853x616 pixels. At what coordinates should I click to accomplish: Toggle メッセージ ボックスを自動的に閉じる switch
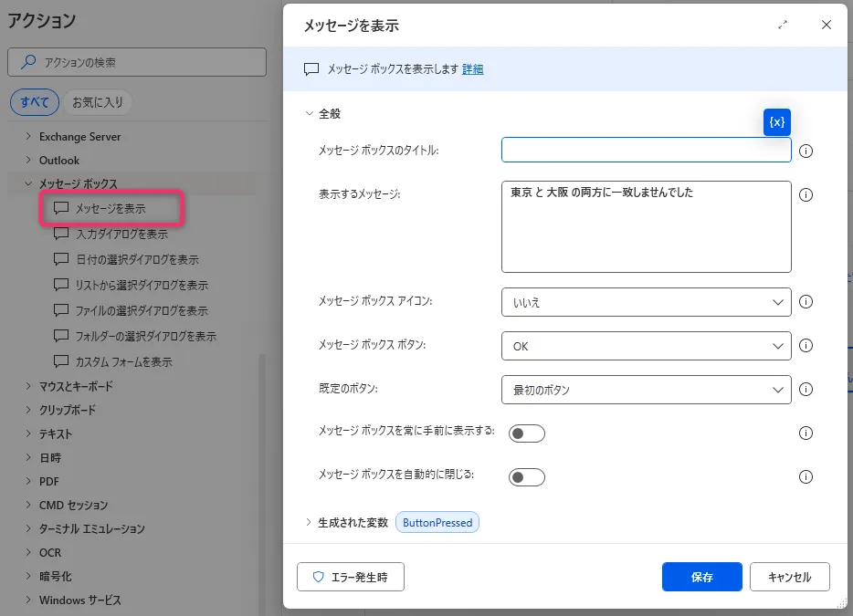pos(527,476)
